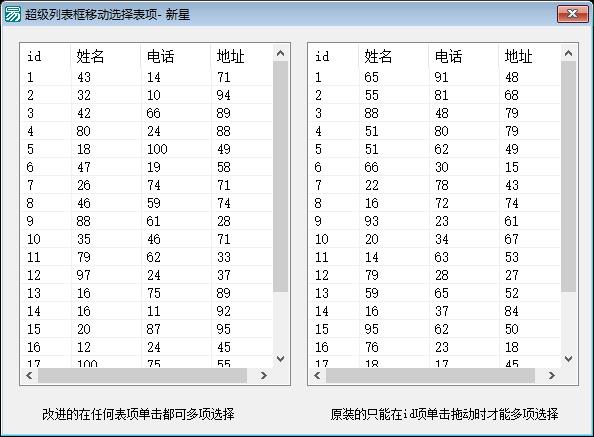The height and width of the screenshot is (437, 594).
Task: Select row with id 9 in right list
Action: (435, 221)
